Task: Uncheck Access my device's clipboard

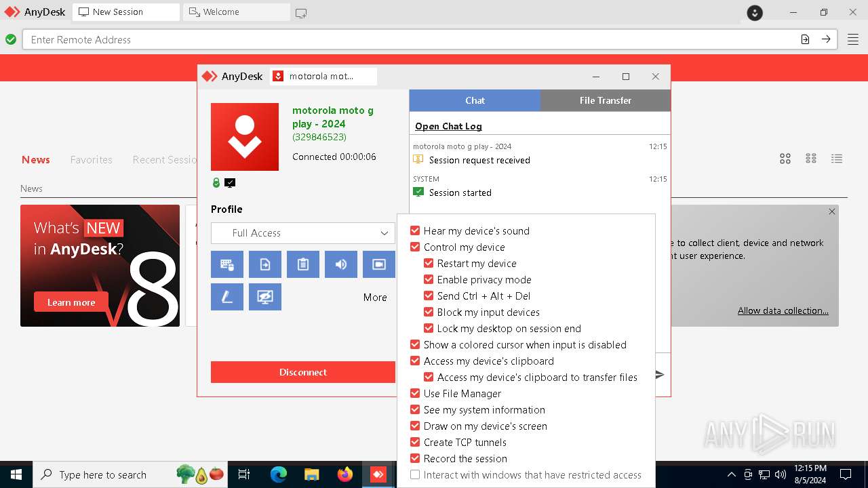Action: [415, 361]
